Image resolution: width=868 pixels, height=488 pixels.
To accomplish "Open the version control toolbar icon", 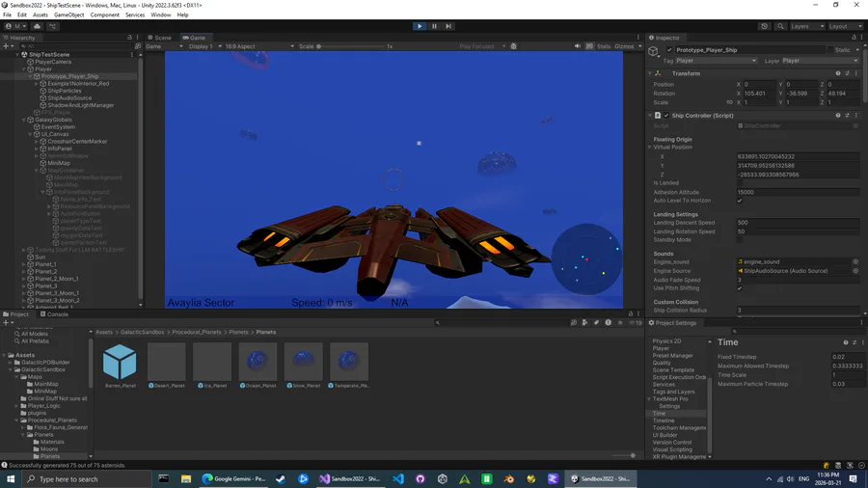I will pos(53,26).
